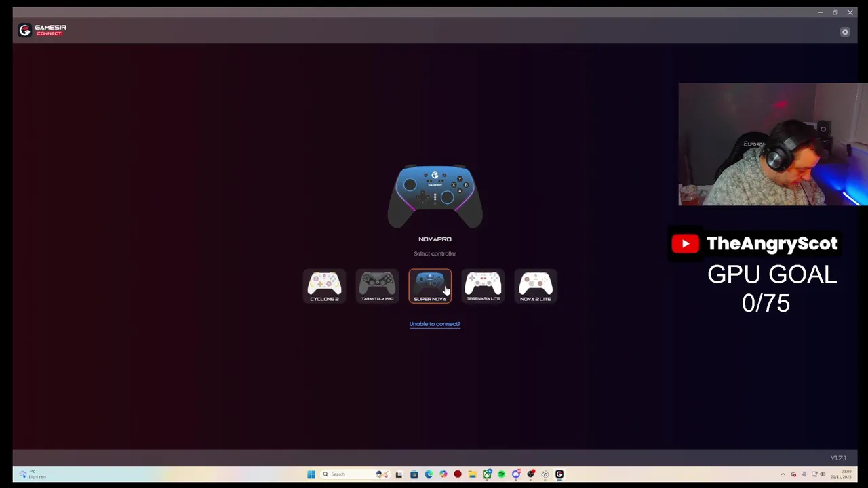
Task: Open Copilot from taskbar
Action: 443,474
